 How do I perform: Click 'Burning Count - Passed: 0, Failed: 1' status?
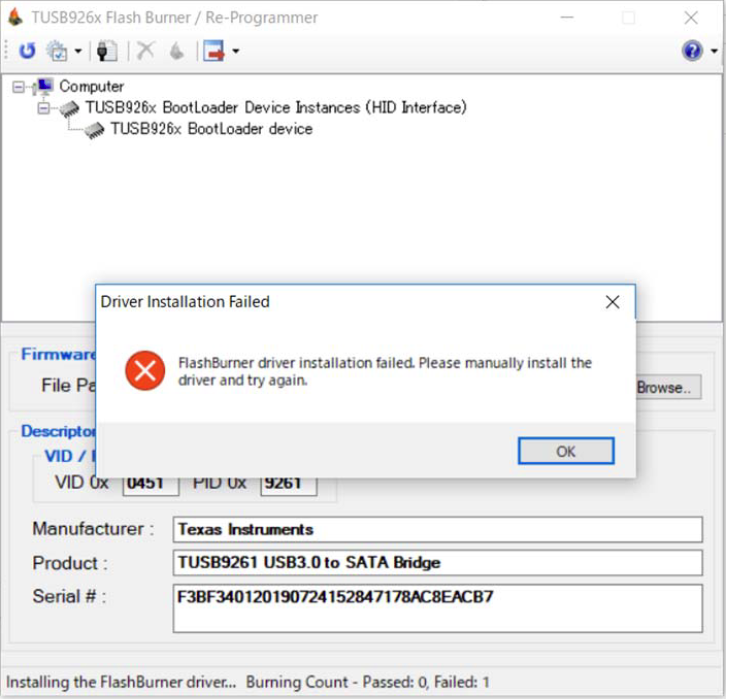(x=367, y=682)
